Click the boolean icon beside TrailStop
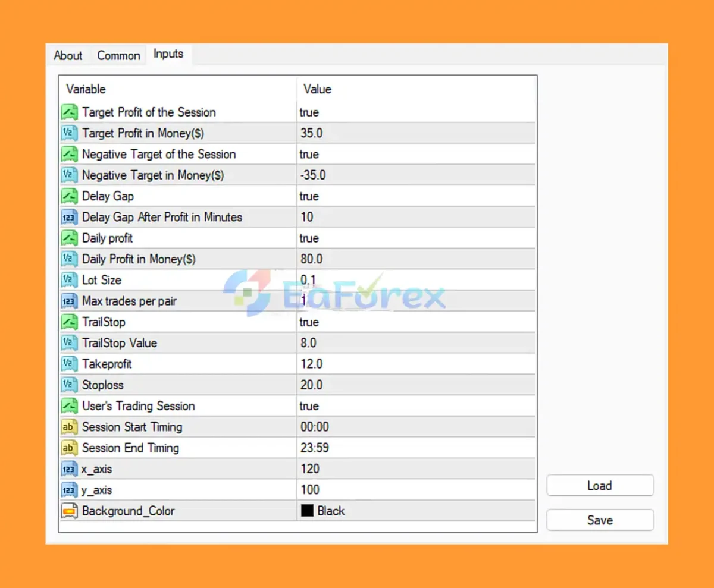This screenshot has height=588, width=714. [70, 322]
